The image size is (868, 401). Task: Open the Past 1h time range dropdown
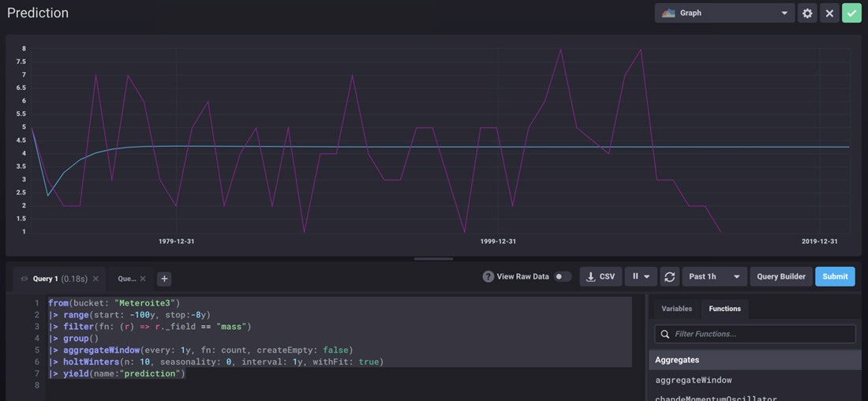[x=714, y=277]
